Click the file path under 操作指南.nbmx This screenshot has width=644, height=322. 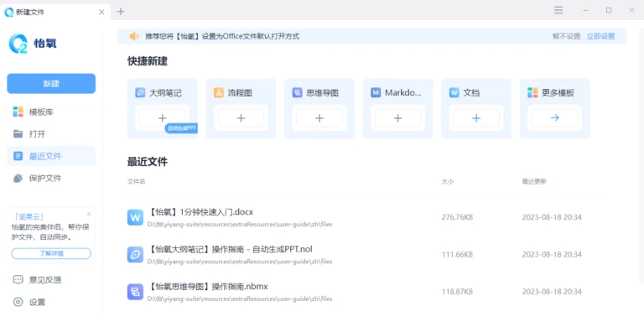point(240,299)
